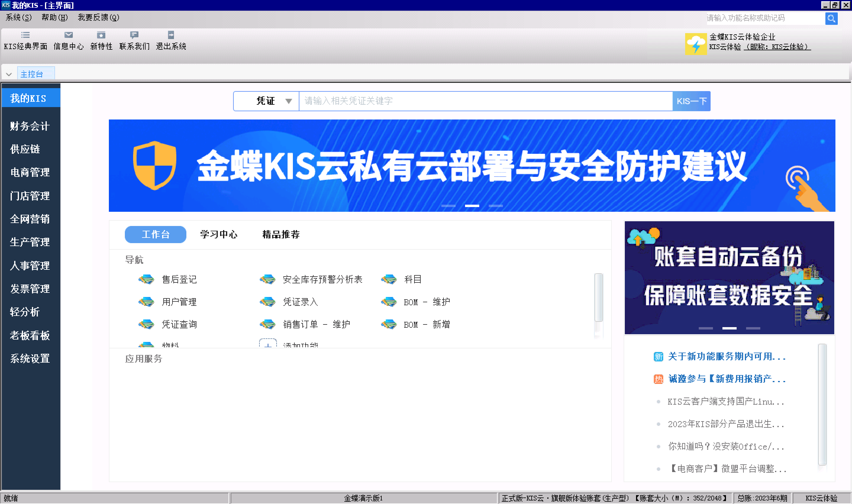Viewport: 852px width, 504px height.
Task: Open news link 【电商客户】微盟平台调整...
Action: [727, 469]
